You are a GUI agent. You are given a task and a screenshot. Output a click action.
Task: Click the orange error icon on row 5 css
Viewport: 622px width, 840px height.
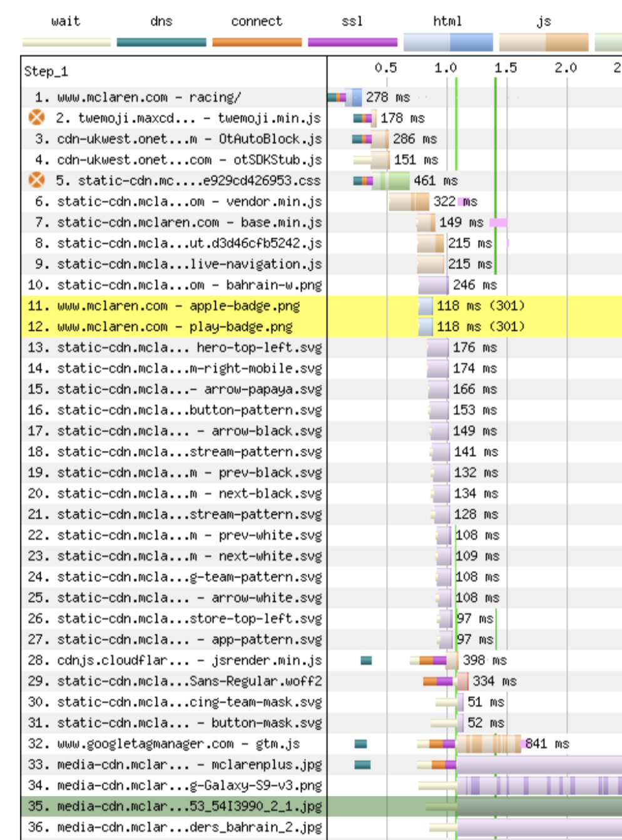[37, 180]
